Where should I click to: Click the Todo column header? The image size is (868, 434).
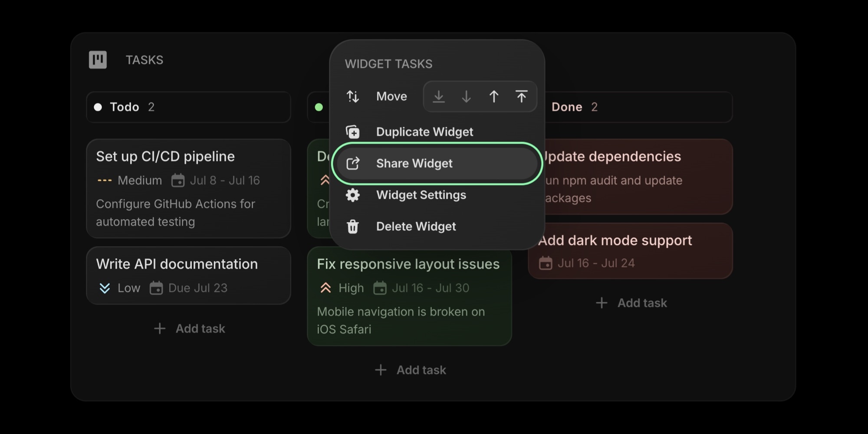188,107
